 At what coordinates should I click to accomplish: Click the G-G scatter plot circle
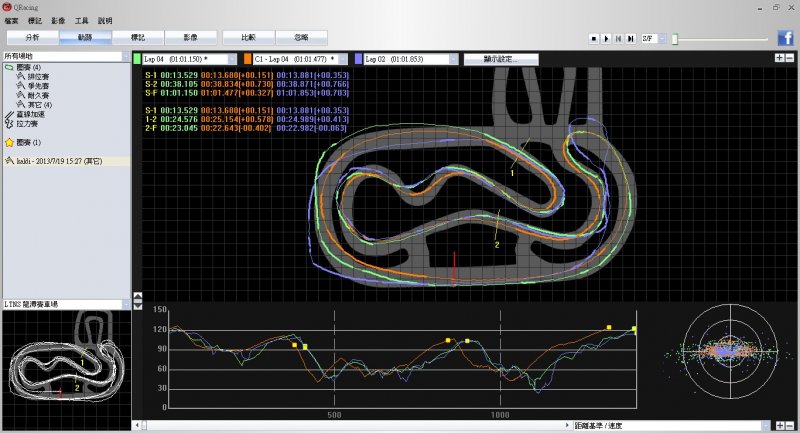pyautogui.click(x=730, y=351)
